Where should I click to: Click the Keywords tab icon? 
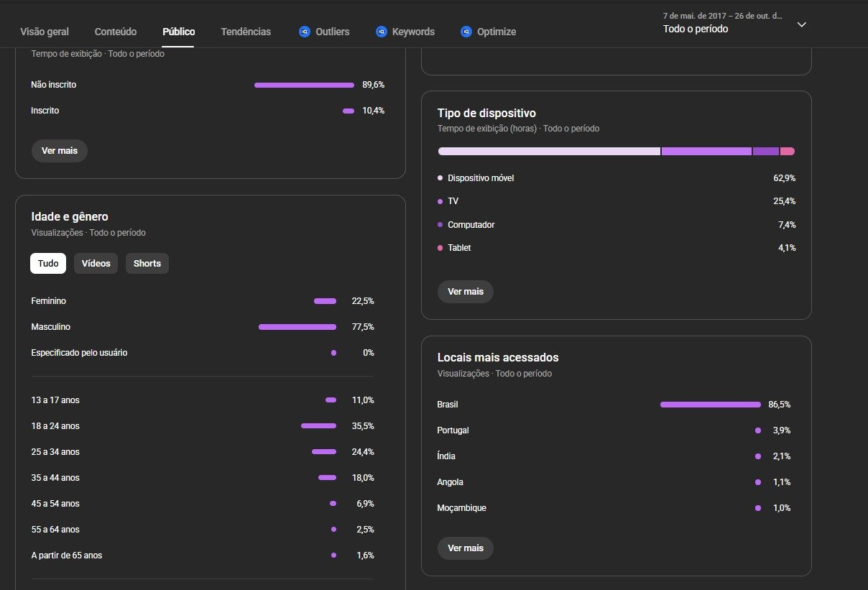pos(381,32)
